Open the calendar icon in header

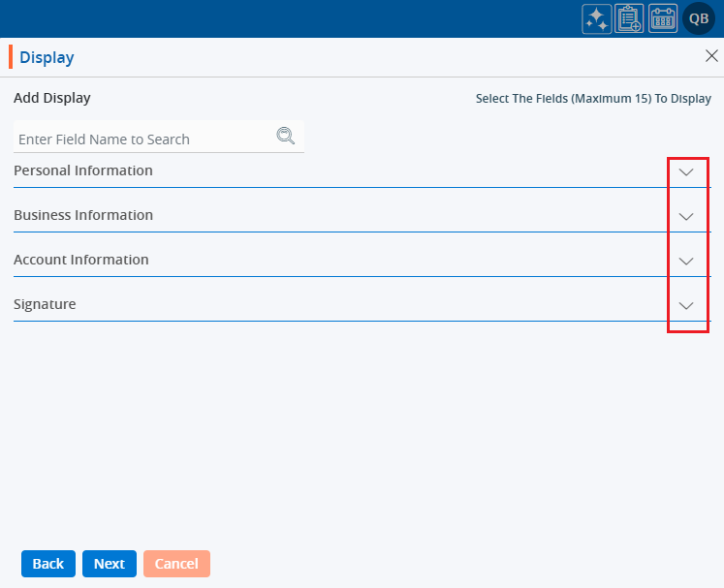663,18
